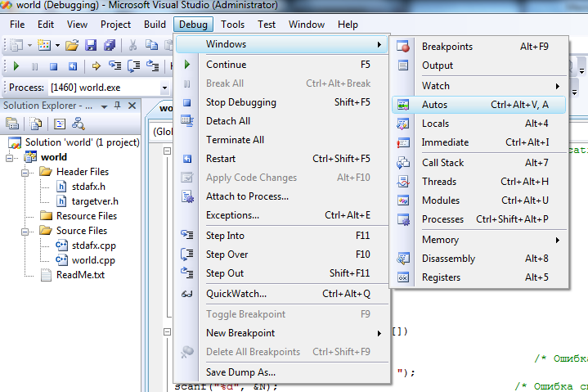Click the Save All toolbar icon

110,45
